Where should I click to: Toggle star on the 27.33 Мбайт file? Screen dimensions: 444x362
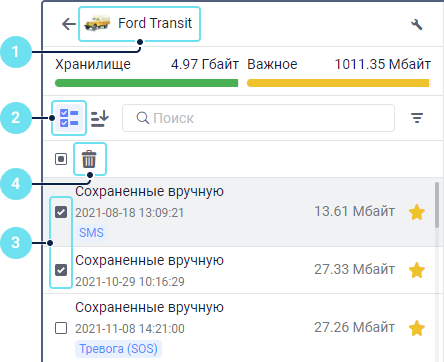pyautogui.click(x=417, y=270)
